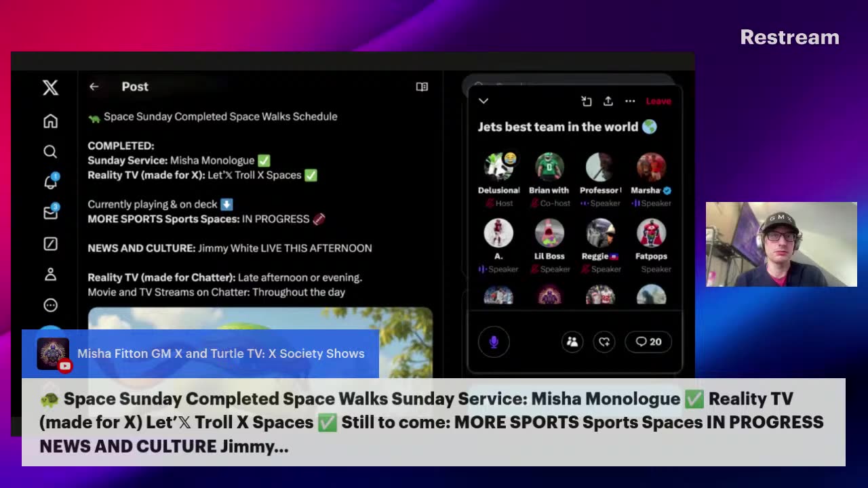
Task: Click the Space title Jets best team
Action: pos(567,127)
